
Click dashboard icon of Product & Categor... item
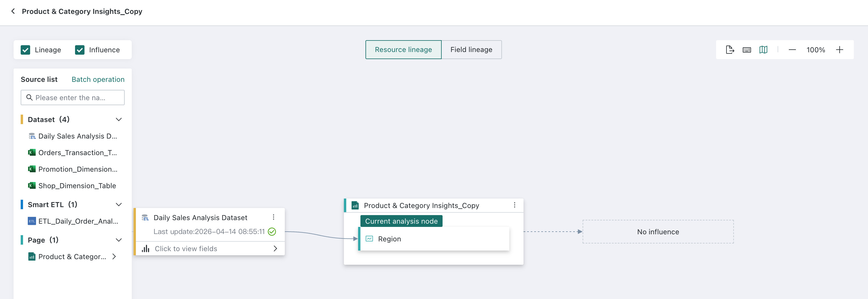[32, 256]
